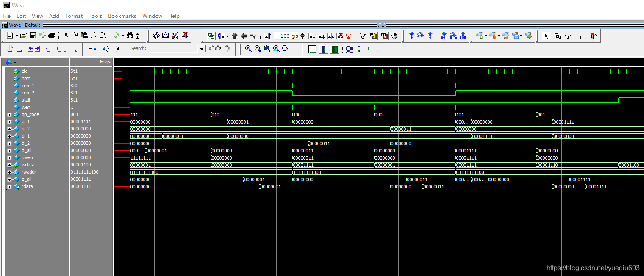Click the Delete Cursor icon
644x276 pixels.
pyautogui.click(x=19, y=49)
